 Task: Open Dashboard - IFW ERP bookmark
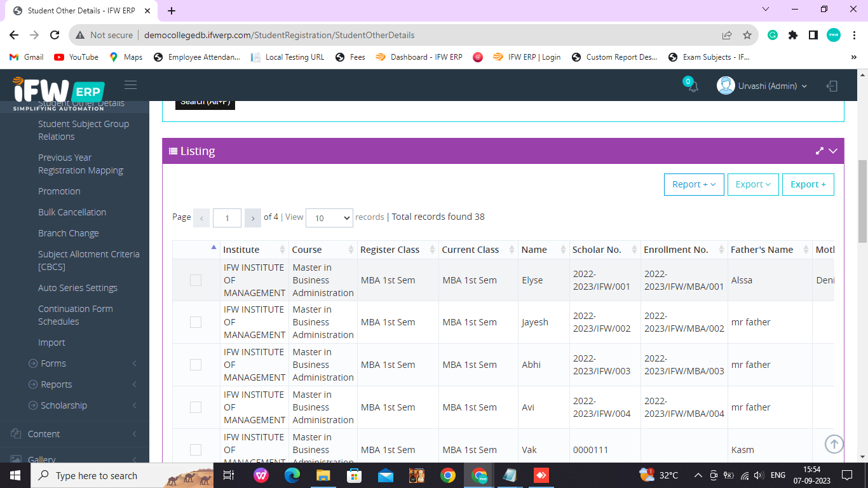pos(419,57)
